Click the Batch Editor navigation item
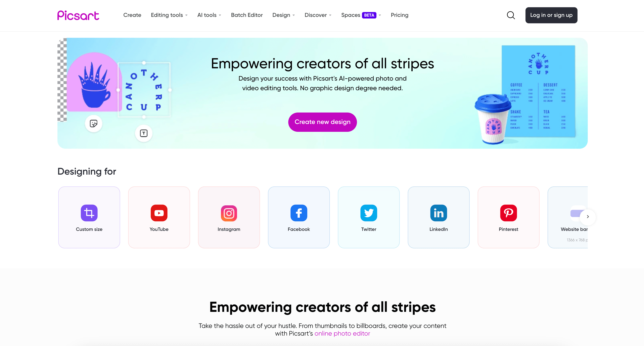 (247, 15)
